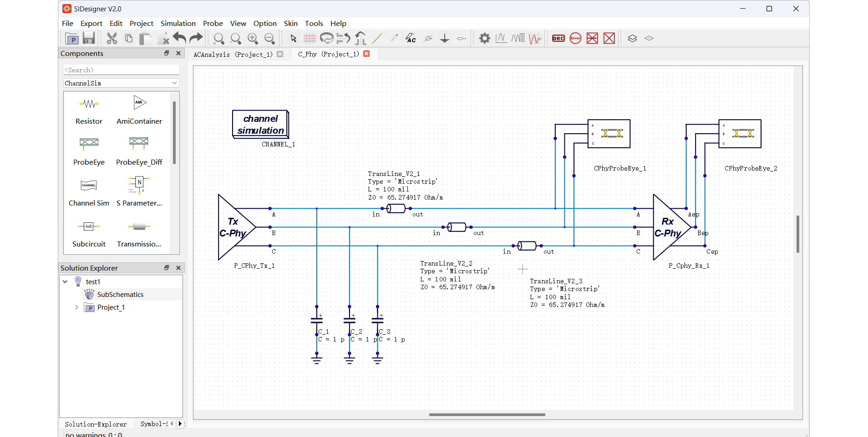The height and width of the screenshot is (437, 868).
Task: Select SubSchematics in Solution Explorer
Action: (x=120, y=295)
